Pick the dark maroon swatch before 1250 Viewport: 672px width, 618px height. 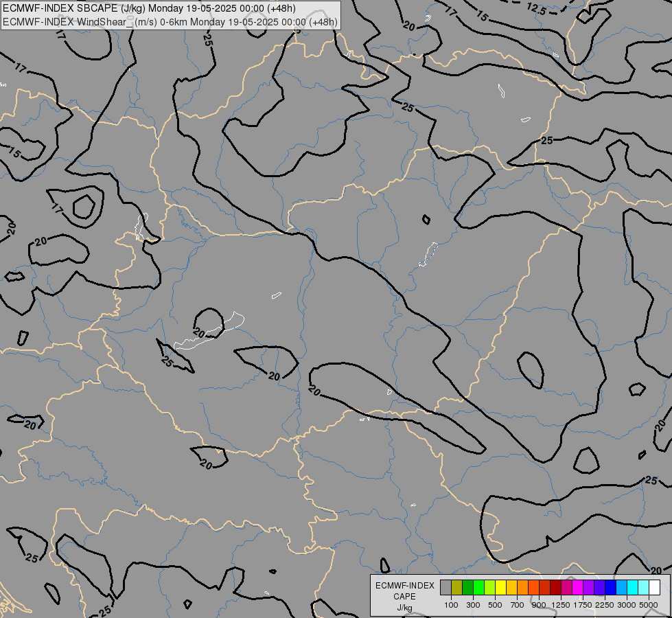click(555, 587)
